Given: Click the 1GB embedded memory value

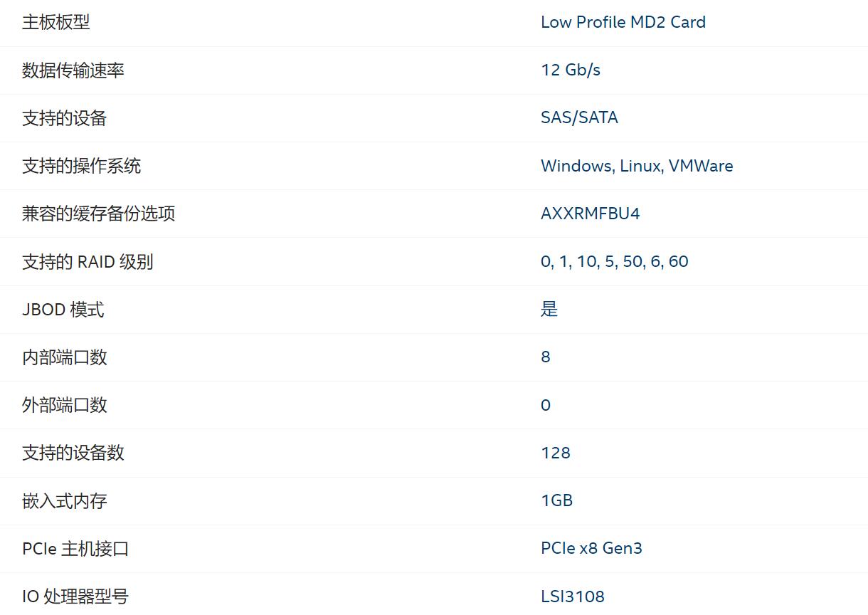Looking at the screenshot, I should tap(556, 500).
